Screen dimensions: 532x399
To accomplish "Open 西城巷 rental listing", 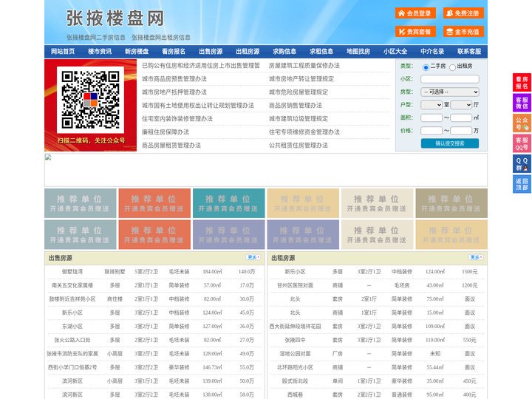I will click(x=295, y=395).
